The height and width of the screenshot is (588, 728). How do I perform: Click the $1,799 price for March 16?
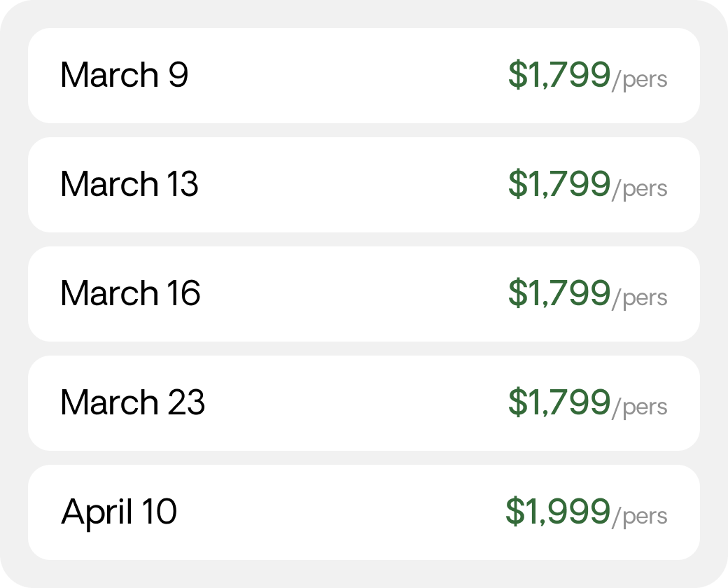click(559, 293)
